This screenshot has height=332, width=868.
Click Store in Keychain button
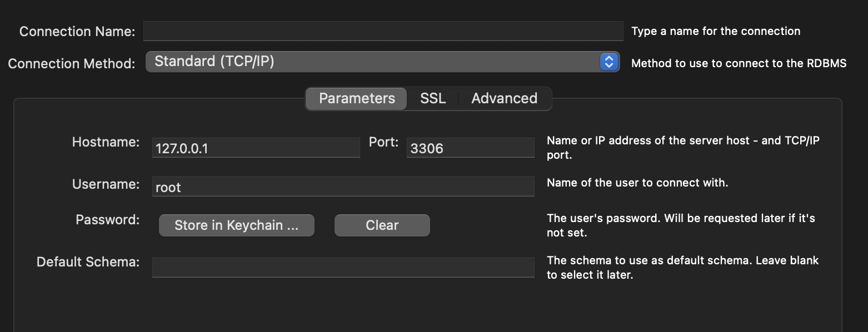click(x=236, y=225)
